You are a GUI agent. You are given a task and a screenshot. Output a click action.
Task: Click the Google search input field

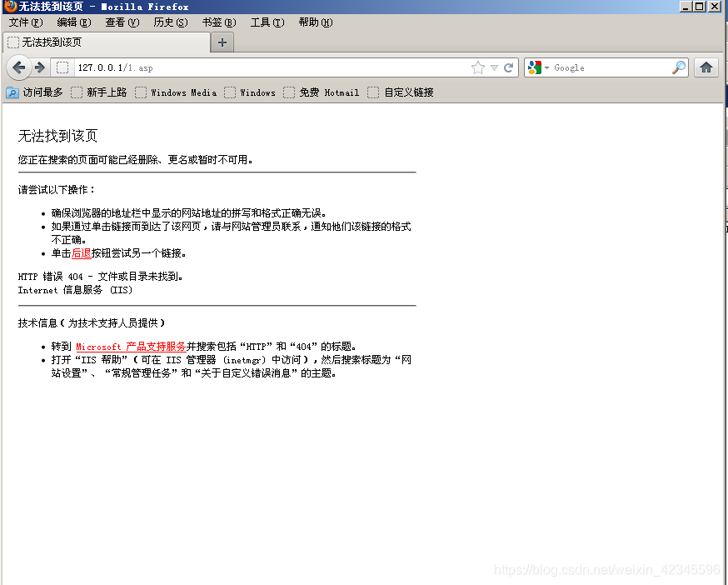[611, 67]
